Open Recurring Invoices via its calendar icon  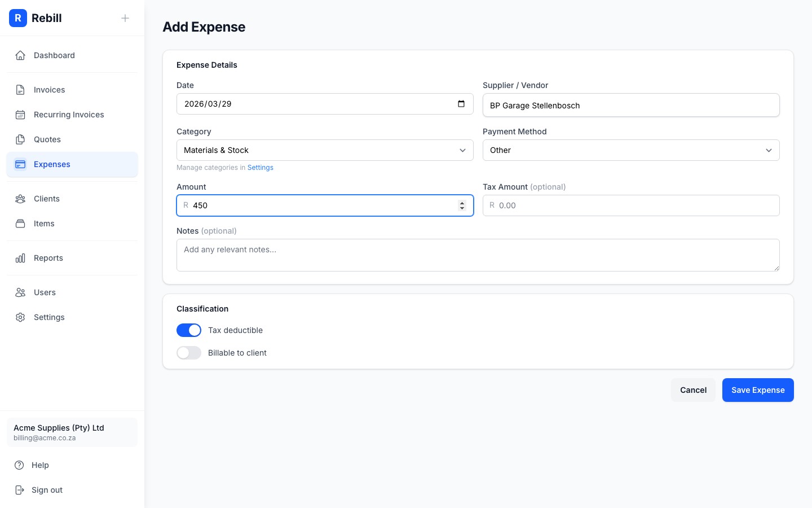click(x=20, y=115)
